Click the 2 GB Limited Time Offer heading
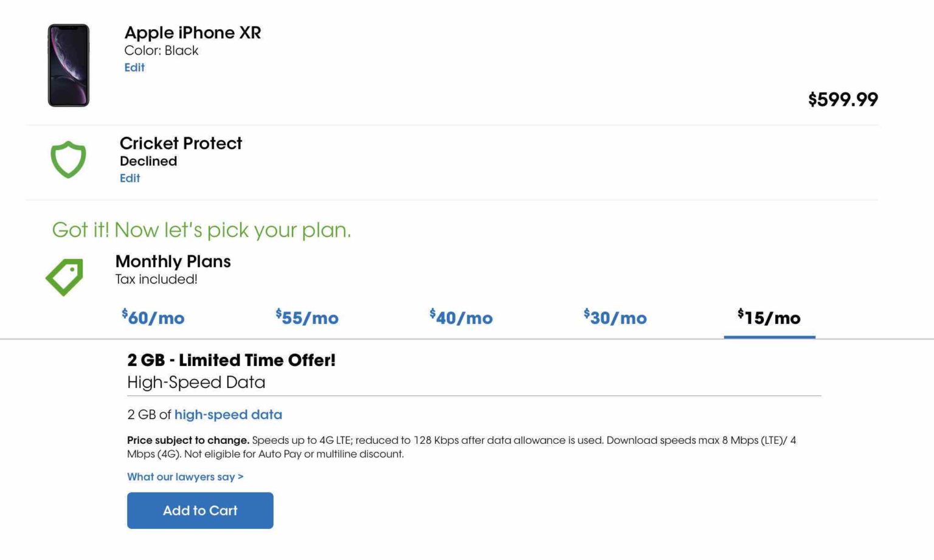 coord(231,359)
